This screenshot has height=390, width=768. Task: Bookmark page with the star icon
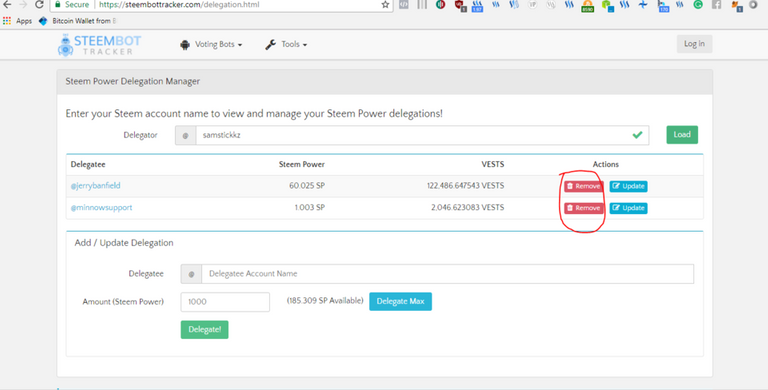(x=385, y=5)
